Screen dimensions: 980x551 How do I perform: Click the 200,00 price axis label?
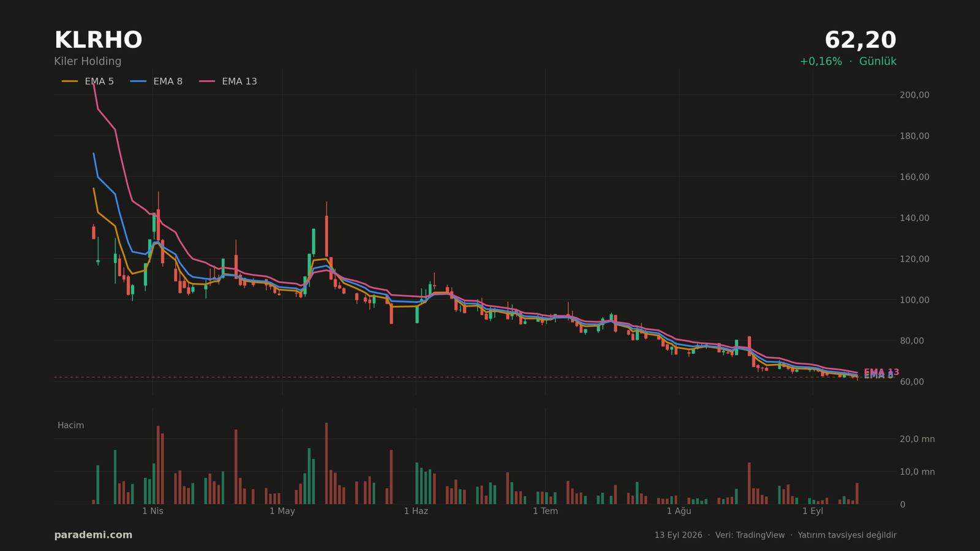tap(914, 95)
